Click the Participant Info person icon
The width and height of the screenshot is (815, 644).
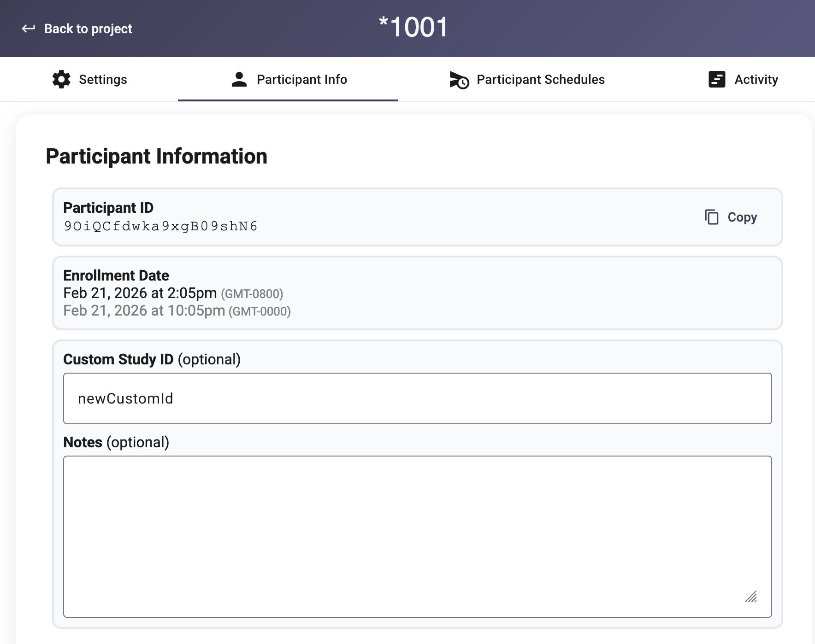(239, 79)
